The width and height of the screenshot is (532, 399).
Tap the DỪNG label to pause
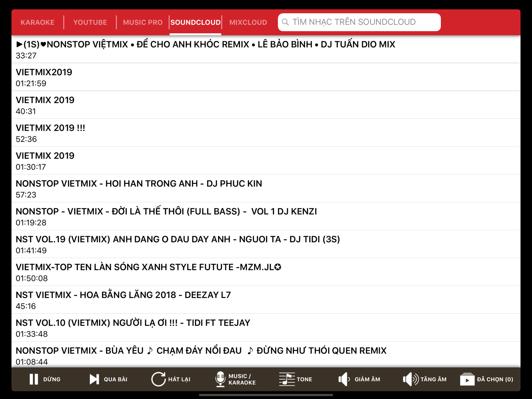click(x=52, y=379)
